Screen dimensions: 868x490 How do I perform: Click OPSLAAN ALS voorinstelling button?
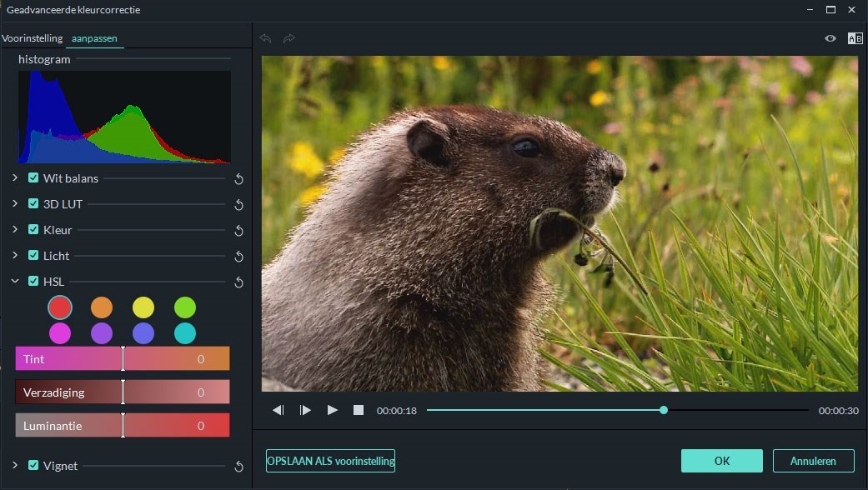[330, 461]
